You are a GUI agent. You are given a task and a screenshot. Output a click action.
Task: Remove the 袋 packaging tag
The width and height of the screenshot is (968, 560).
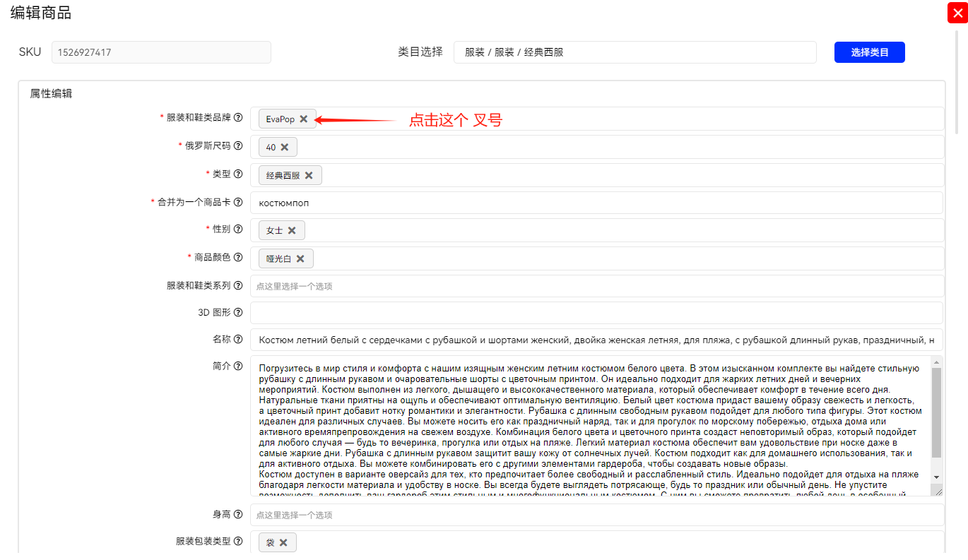coord(283,542)
